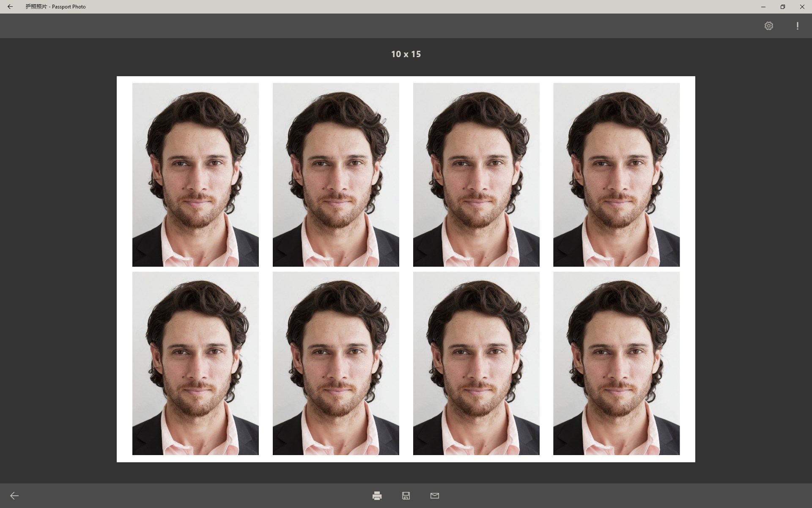Go back using the bottom toolbar arrow
This screenshot has height=508, width=812.
14,495
